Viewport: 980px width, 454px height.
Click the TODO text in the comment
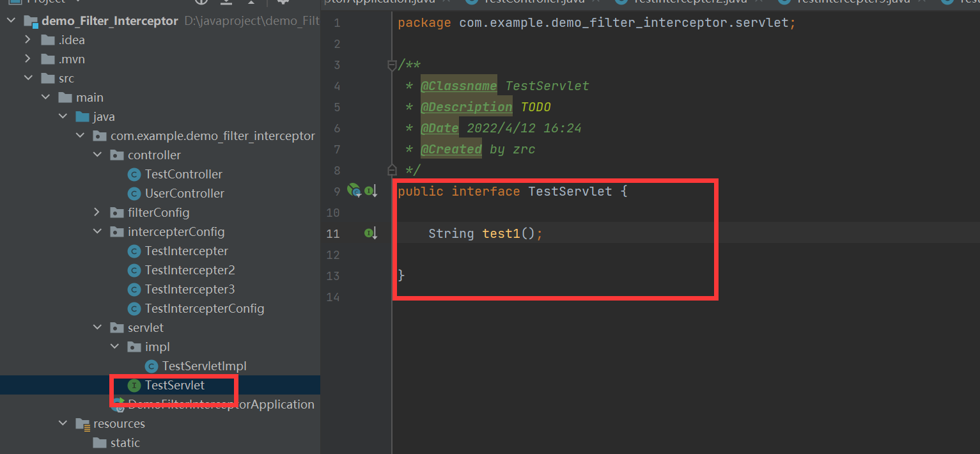coord(536,107)
